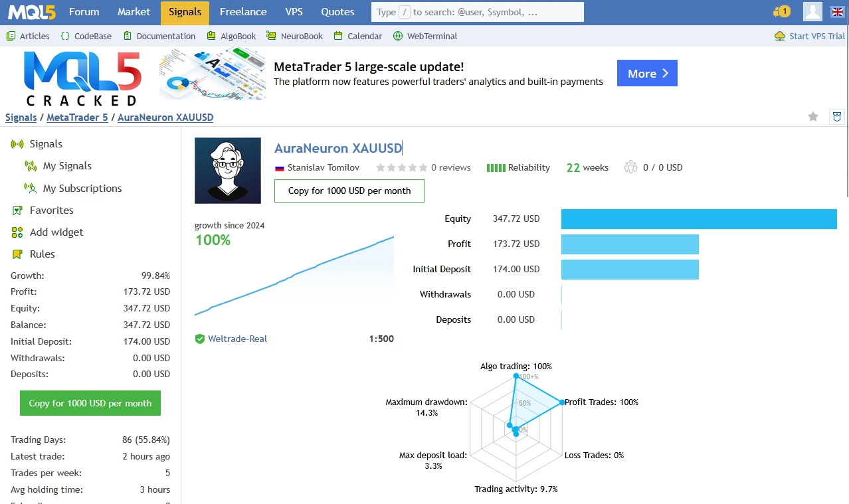Select the Signals tab
This screenshot has height=504, width=849.
(x=185, y=12)
